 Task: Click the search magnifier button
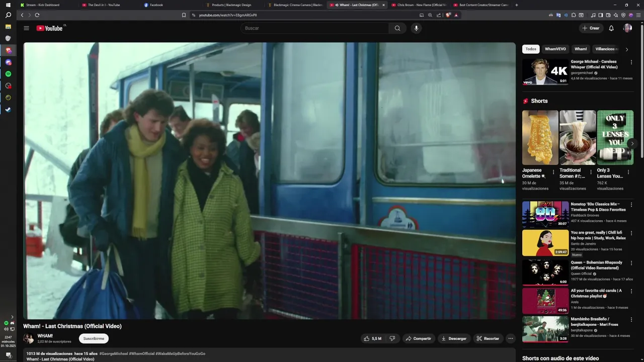tap(397, 28)
